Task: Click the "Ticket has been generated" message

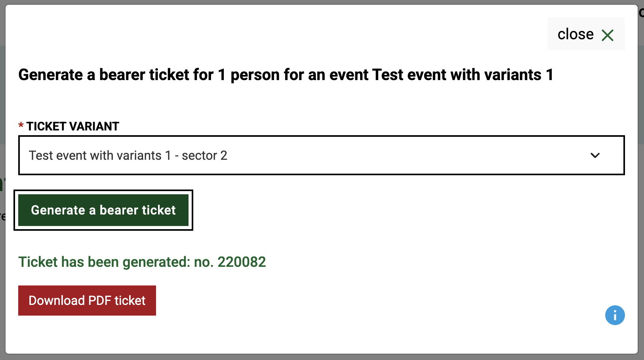Action: click(104, 262)
